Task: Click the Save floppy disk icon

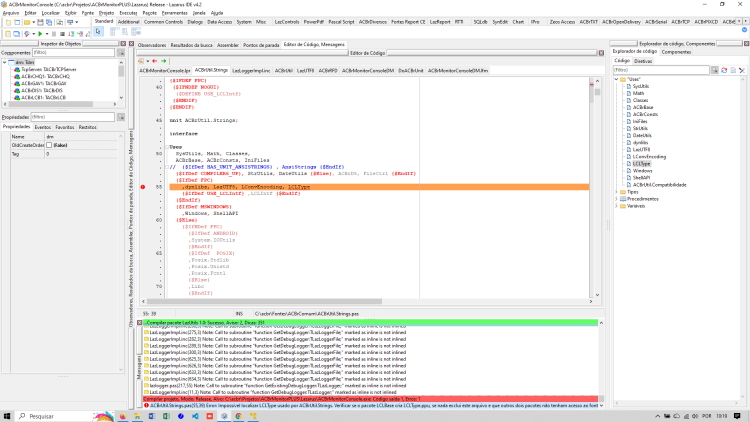Action: 40,22
